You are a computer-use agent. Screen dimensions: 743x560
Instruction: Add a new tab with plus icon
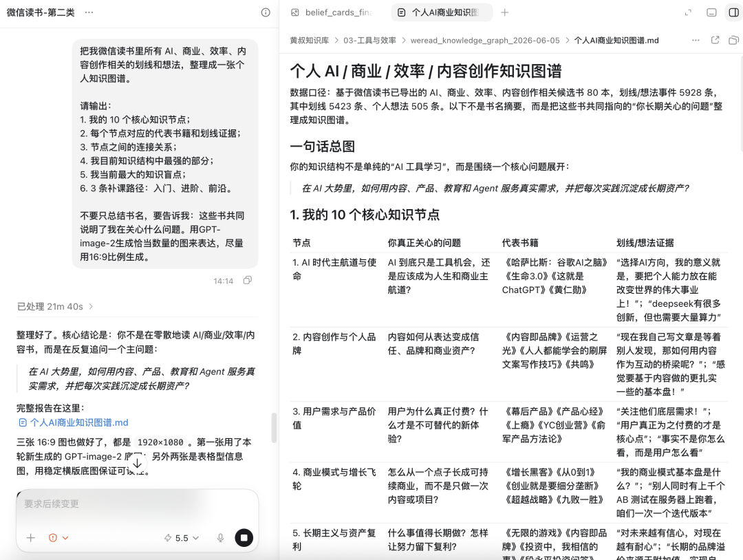click(x=505, y=12)
